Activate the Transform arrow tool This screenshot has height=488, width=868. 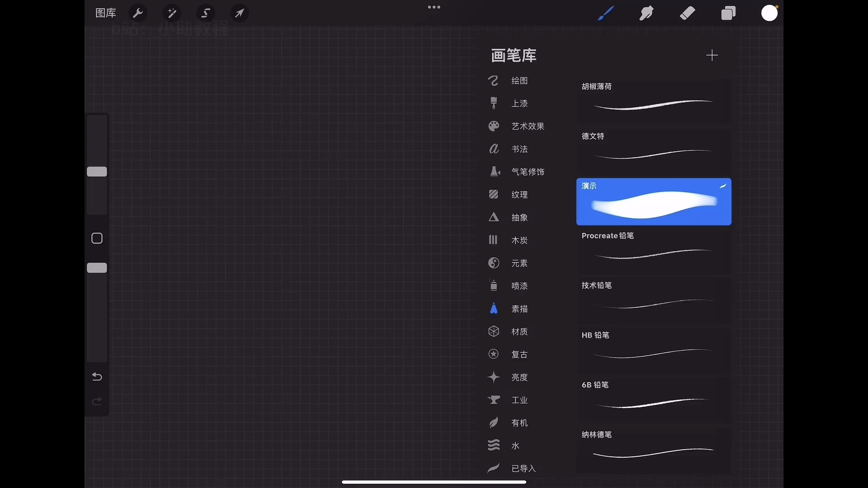coord(240,13)
